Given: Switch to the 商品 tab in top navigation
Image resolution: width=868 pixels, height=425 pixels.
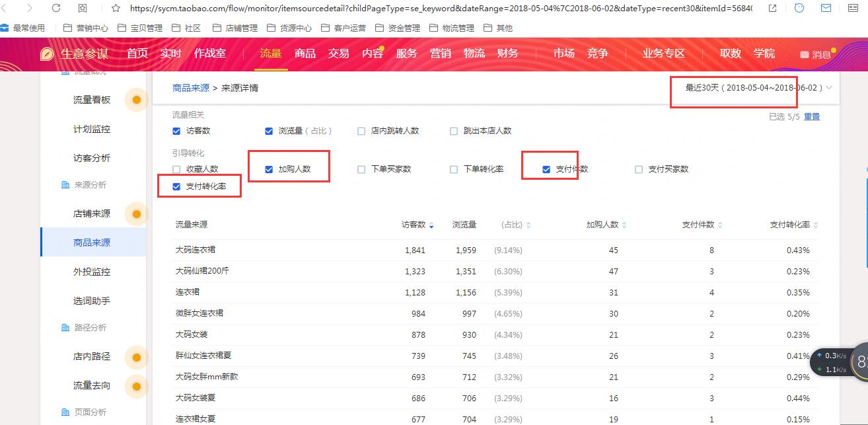Looking at the screenshot, I should coord(305,54).
